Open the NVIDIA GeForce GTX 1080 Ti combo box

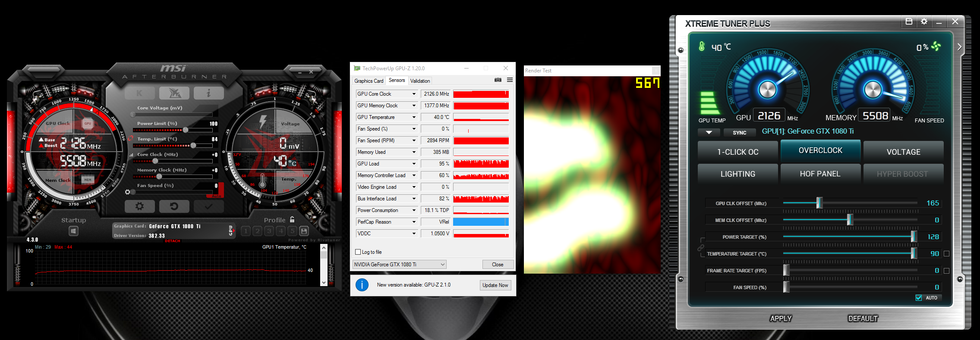coord(400,265)
